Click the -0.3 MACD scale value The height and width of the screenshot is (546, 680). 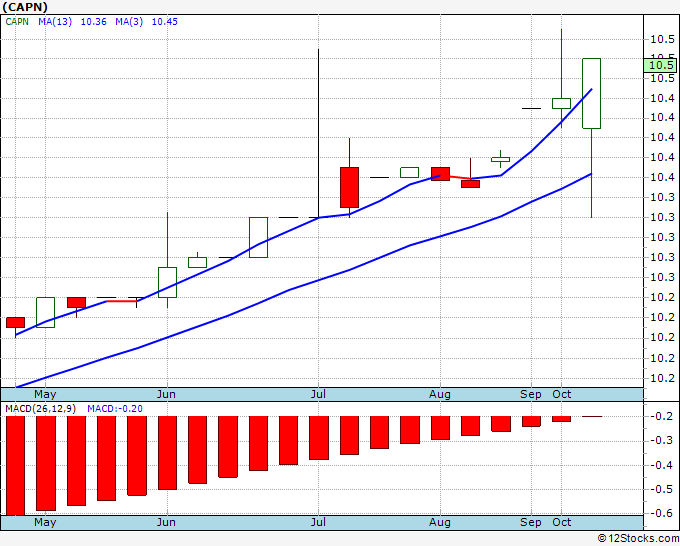point(662,441)
